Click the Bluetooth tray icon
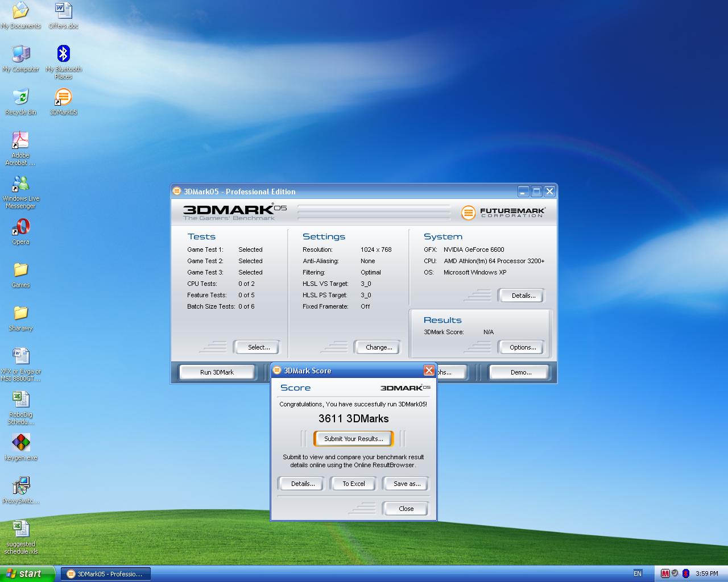The width and height of the screenshot is (728, 582). [x=686, y=573]
